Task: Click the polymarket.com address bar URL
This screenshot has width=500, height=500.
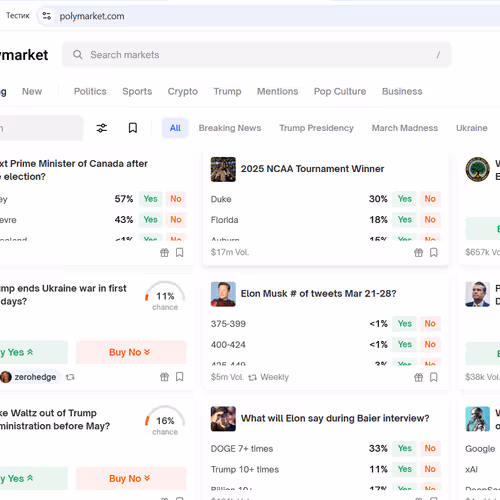Action: point(92,16)
